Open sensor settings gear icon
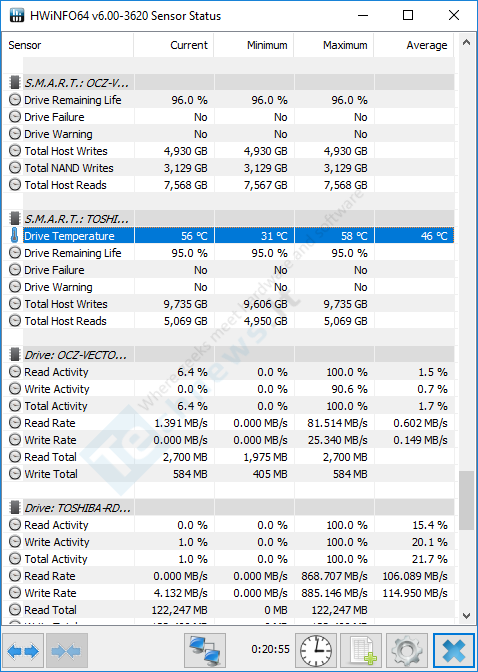478x672 pixels. tap(406, 651)
